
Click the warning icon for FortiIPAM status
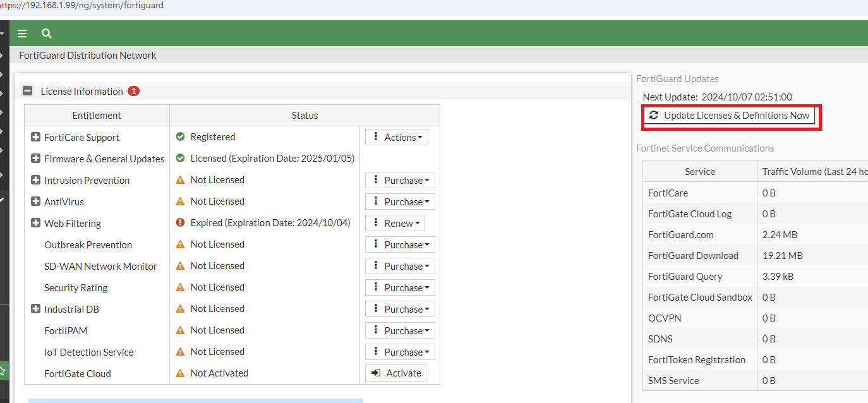pos(180,330)
